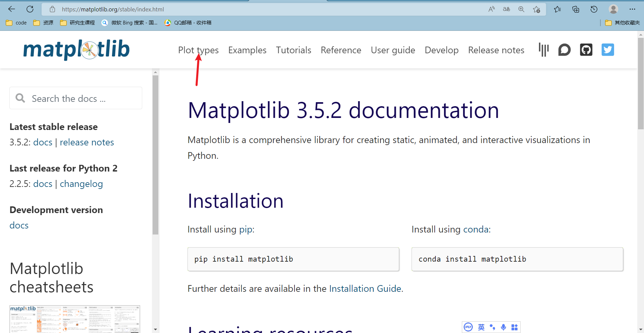Open docs link for 2.2.5 release
This screenshot has height=333, width=644.
pyautogui.click(x=43, y=184)
